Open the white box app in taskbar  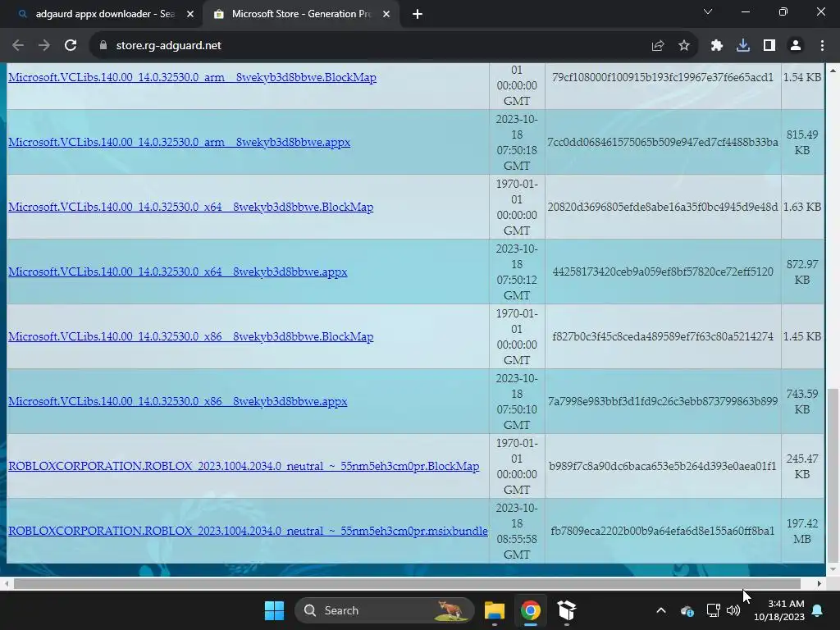pos(566,610)
